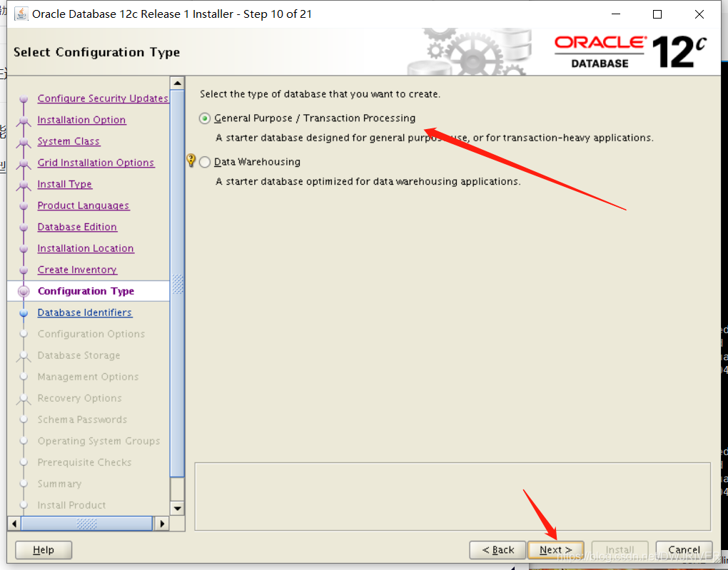Go to the Install Type step
The image size is (728, 570).
[x=65, y=184]
